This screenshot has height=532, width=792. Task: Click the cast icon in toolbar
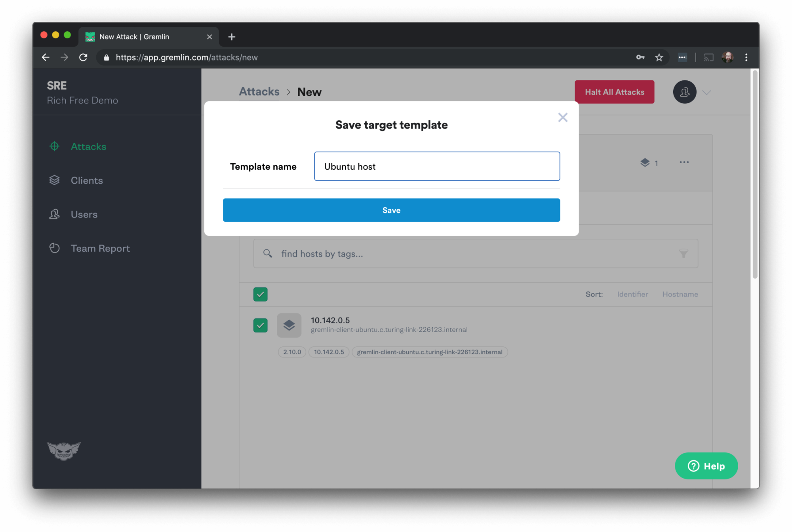click(708, 57)
